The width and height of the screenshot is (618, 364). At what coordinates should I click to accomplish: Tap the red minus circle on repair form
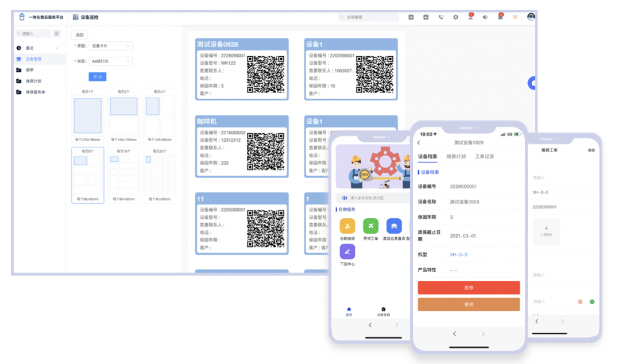580,301
